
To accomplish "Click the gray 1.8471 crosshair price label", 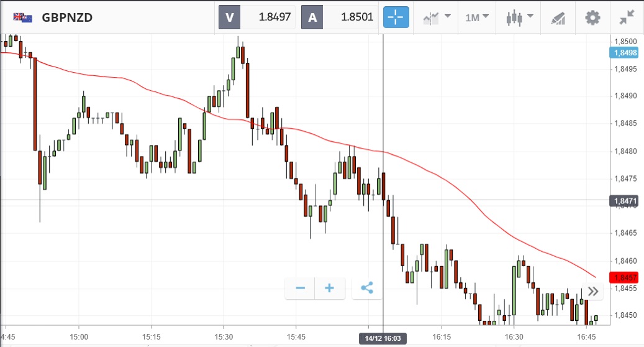I will pyautogui.click(x=624, y=201).
